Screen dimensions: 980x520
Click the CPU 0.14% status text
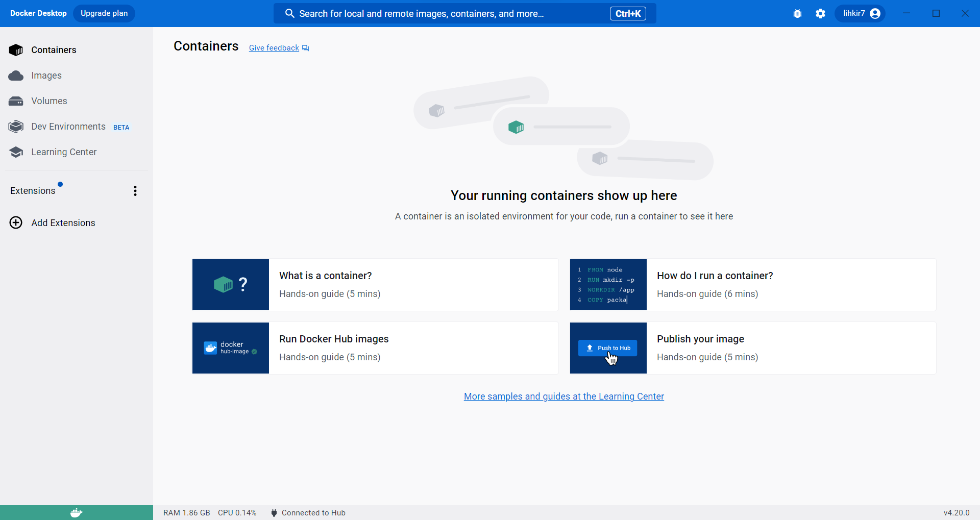coord(237,513)
